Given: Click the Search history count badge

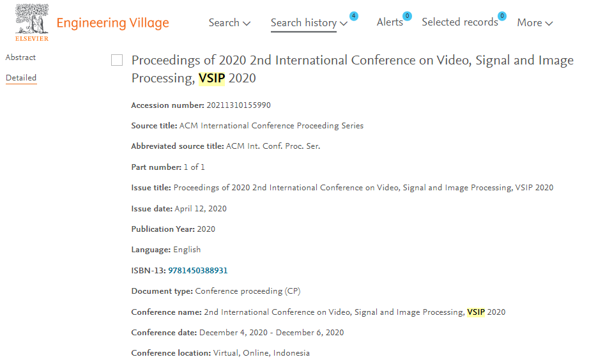Looking at the screenshot, I should (353, 16).
